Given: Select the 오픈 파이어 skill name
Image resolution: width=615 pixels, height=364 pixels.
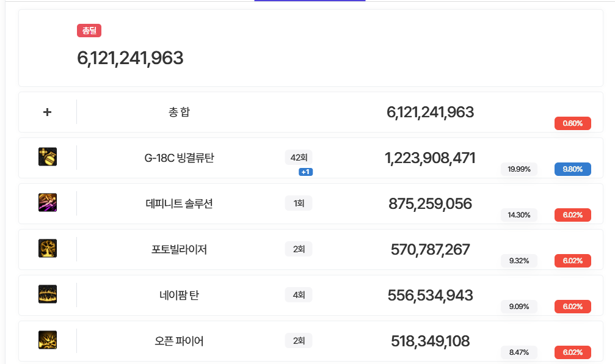Looking at the screenshot, I should [x=179, y=341].
